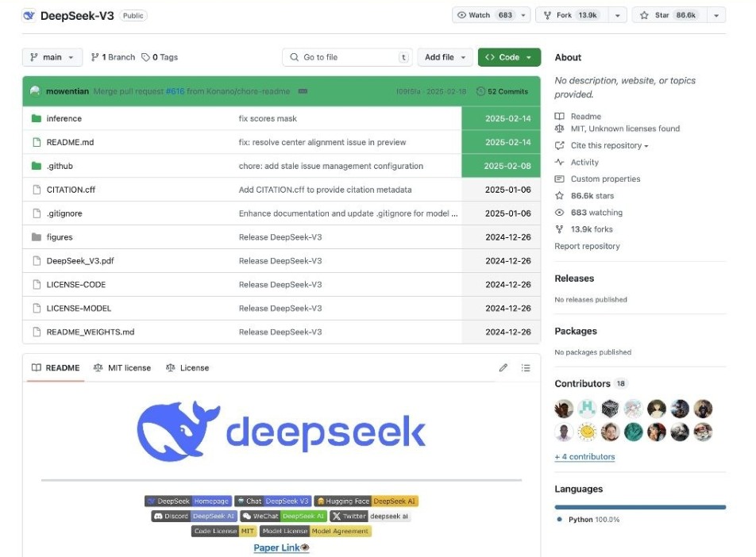Open the .github folder
This screenshot has width=756, height=557.
[60, 166]
